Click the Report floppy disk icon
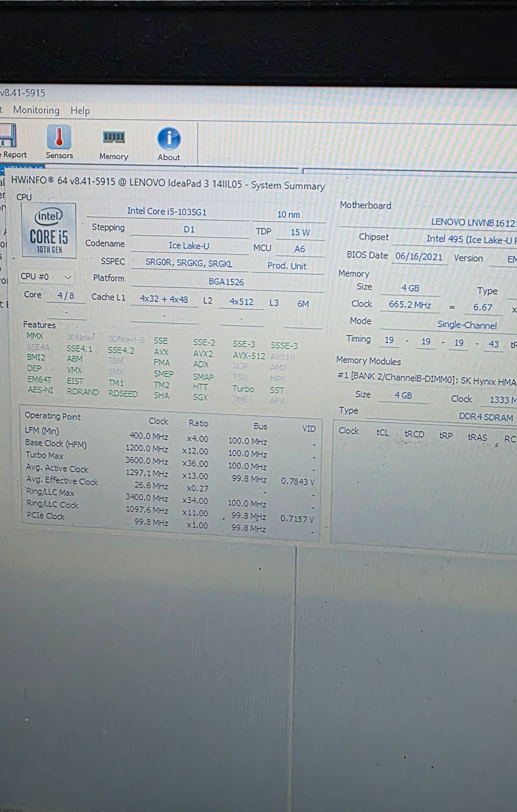Viewport: 517px width, 812px height. (8, 135)
